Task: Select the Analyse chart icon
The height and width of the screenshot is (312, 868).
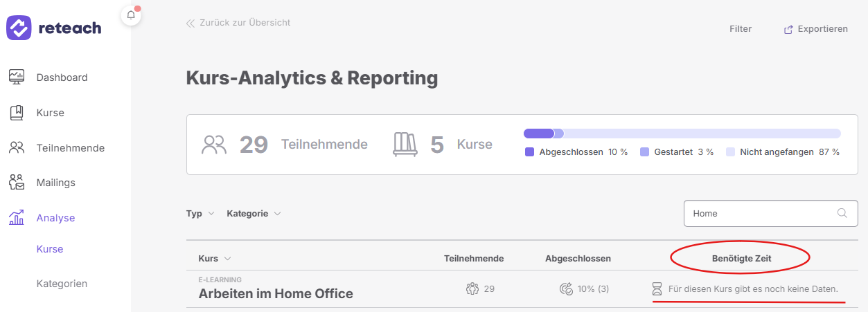Action: click(x=17, y=217)
